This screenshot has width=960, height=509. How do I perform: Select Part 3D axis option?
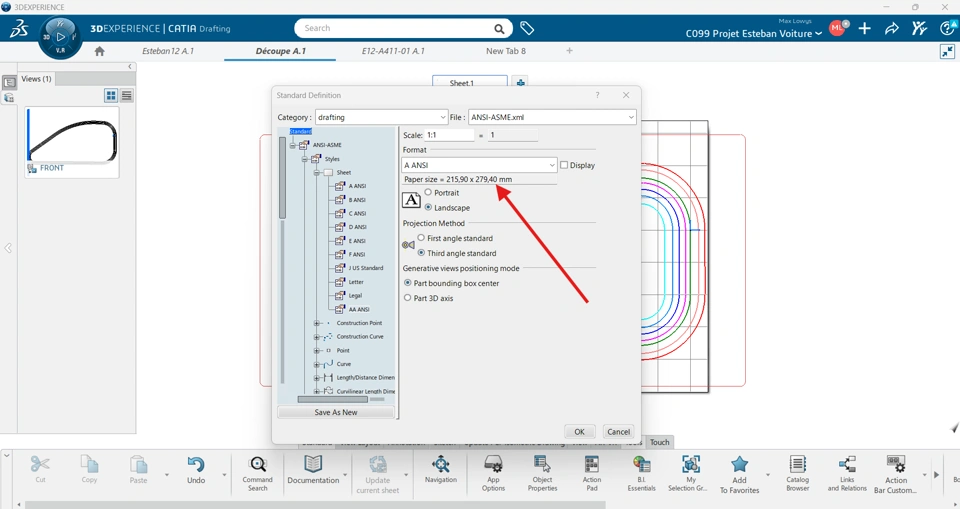click(408, 298)
